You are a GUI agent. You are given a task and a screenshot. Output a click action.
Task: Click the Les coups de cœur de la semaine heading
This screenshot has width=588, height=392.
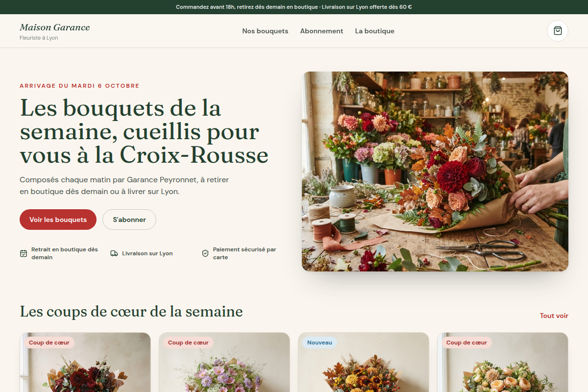point(131,311)
